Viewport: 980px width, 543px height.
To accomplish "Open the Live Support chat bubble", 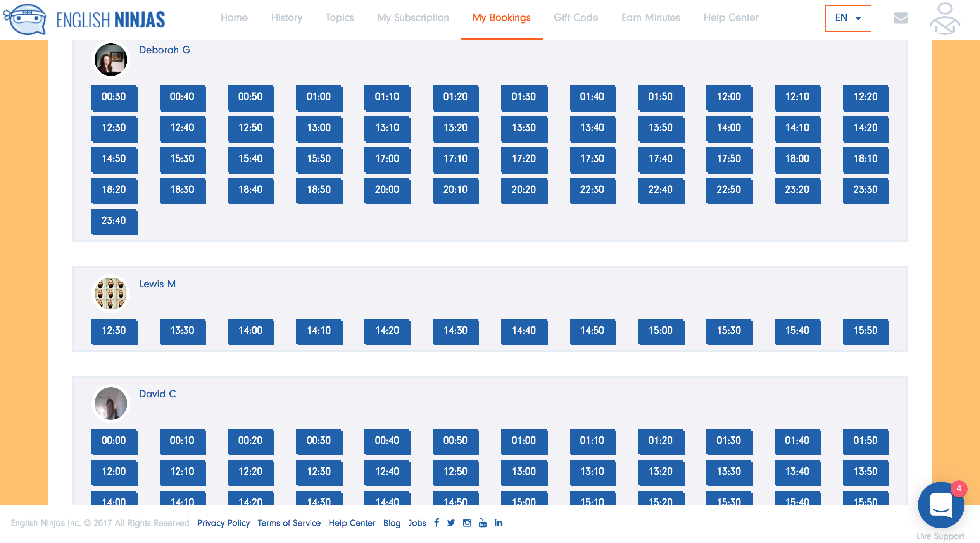I will click(940, 505).
